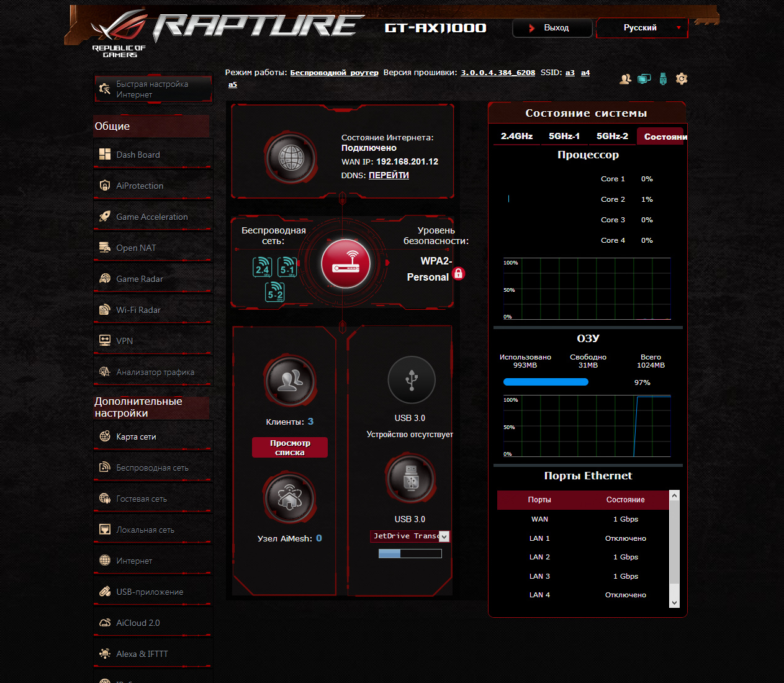
Task: Open the Русский language dropdown
Action: click(x=642, y=28)
